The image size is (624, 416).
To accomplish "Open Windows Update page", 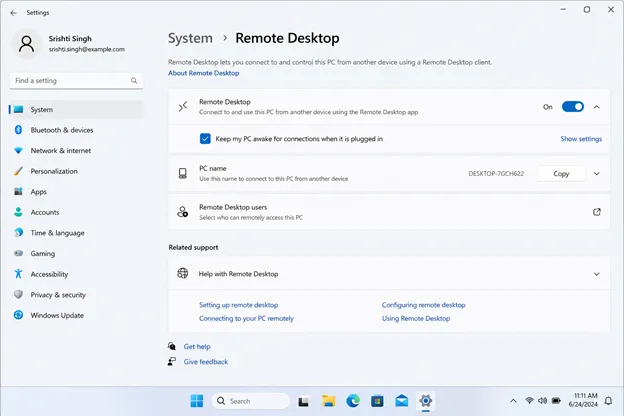I will click(76, 315).
